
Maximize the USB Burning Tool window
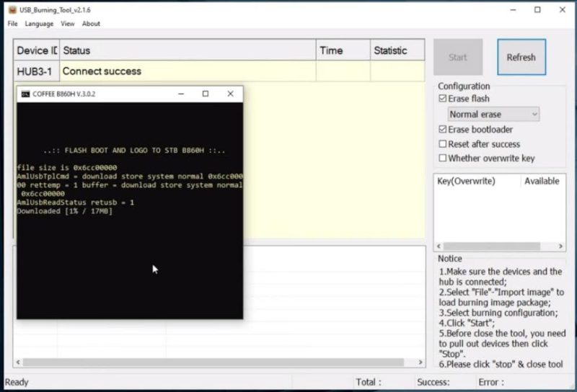537,10
